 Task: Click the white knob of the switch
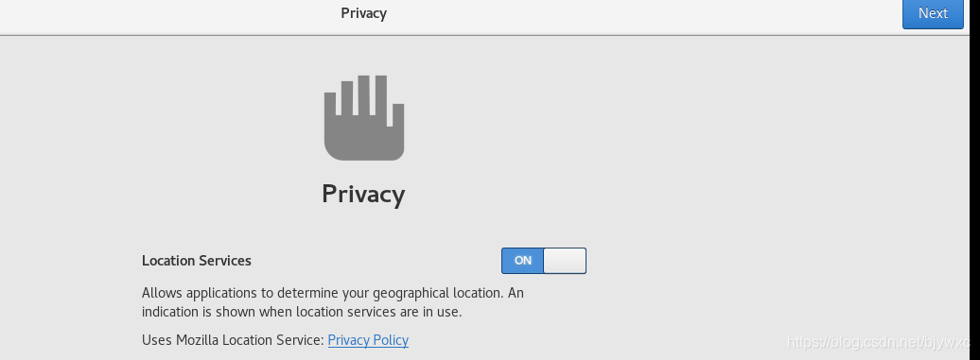tap(565, 261)
